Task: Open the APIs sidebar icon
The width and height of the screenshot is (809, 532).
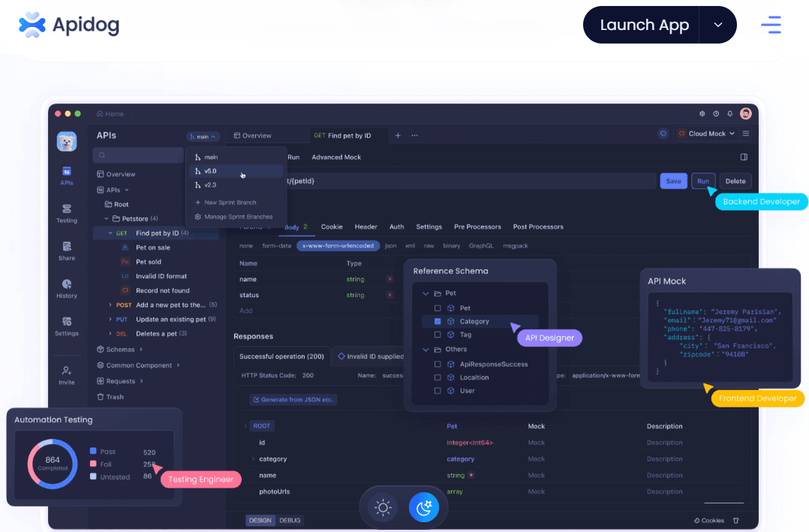Action: (67, 176)
